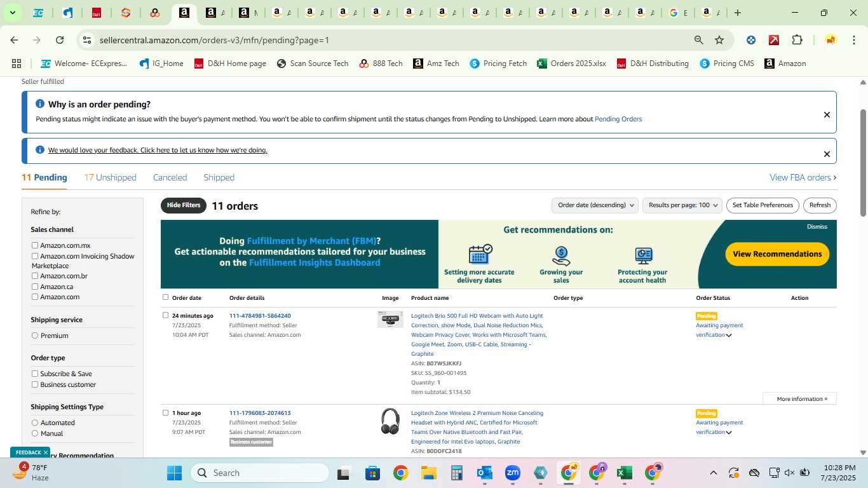Bookmark this page with star icon

(x=719, y=40)
